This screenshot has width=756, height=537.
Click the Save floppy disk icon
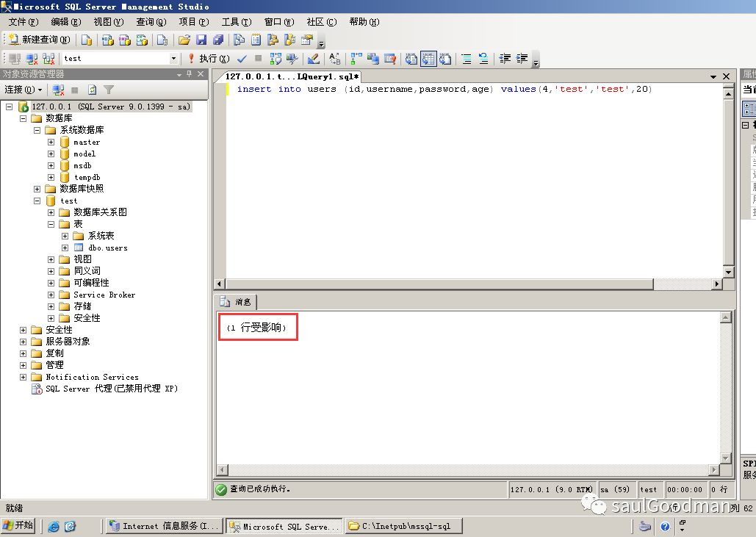pos(201,40)
